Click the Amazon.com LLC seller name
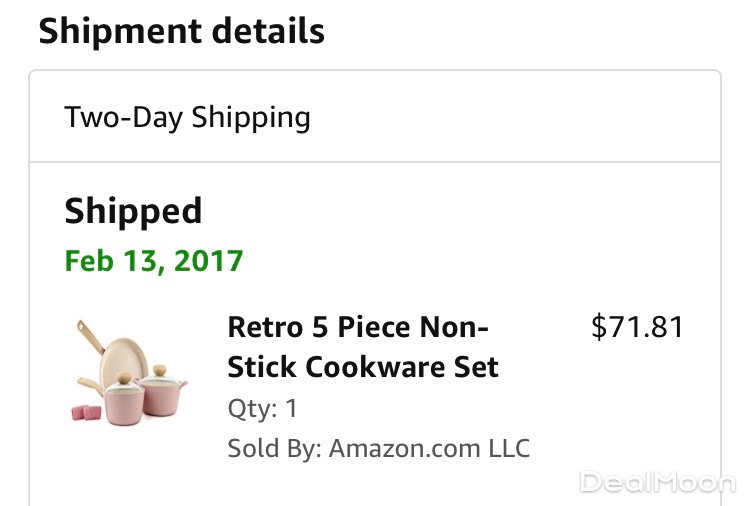Image resolution: width=750 pixels, height=506 pixels. [x=430, y=447]
